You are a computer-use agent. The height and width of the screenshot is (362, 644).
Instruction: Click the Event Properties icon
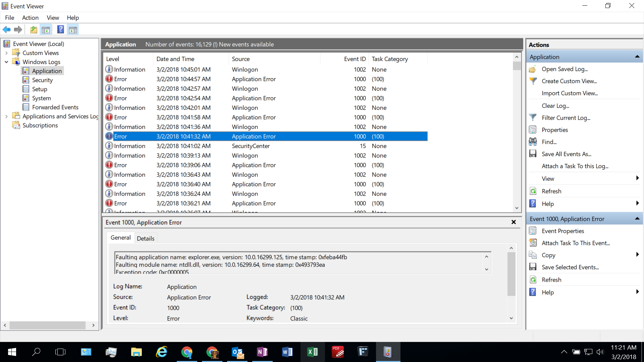pyautogui.click(x=533, y=231)
